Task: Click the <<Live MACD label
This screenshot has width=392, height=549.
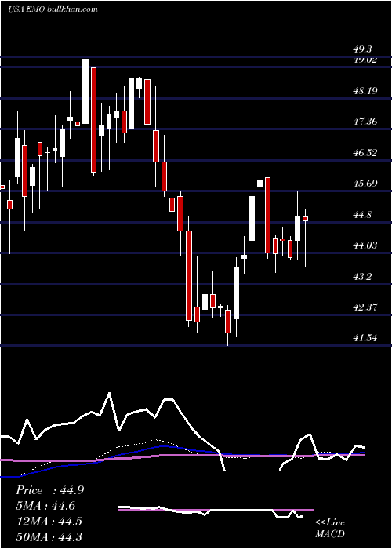Action: [330, 528]
